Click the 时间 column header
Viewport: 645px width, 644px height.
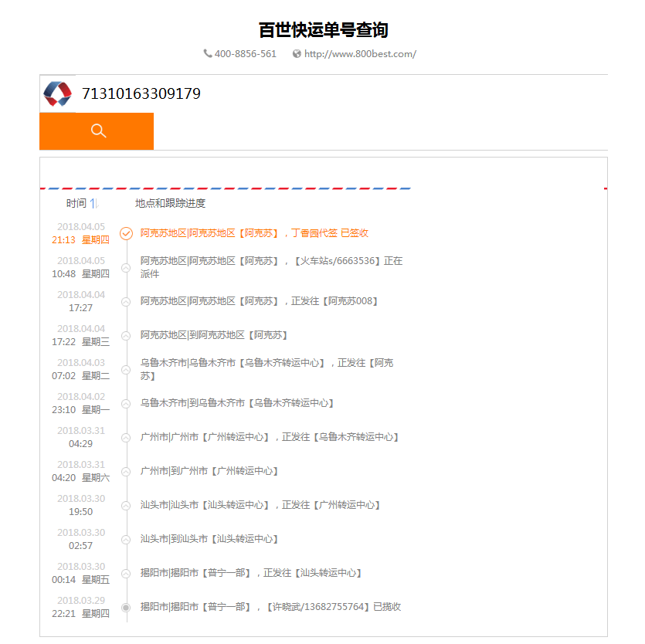76,203
